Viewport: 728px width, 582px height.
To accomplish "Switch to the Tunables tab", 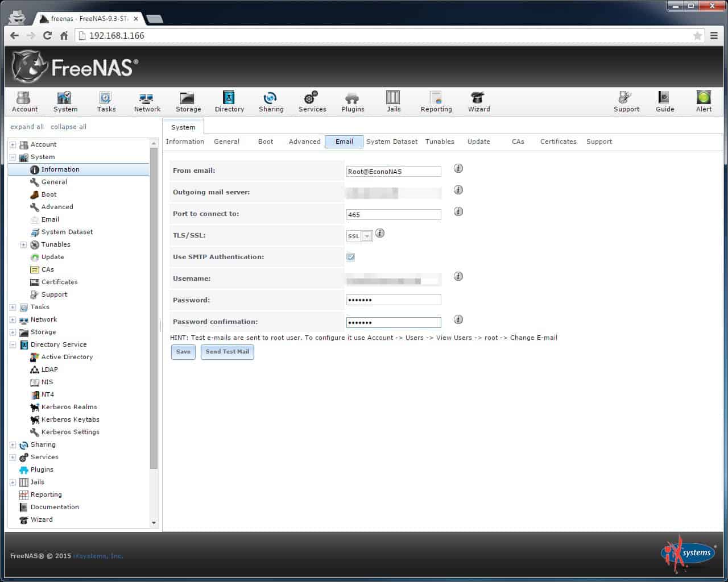I will [x=440, y=142].
